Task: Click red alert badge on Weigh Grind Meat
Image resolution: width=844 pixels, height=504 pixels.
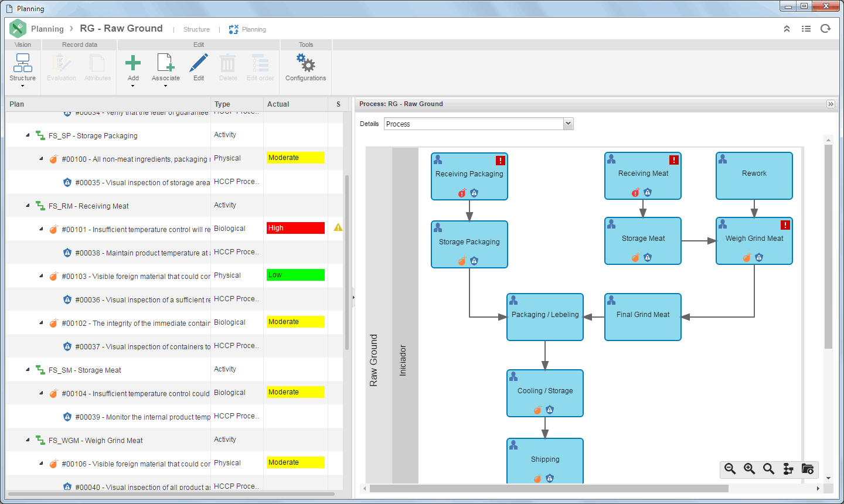Action: tap(785, 225)
